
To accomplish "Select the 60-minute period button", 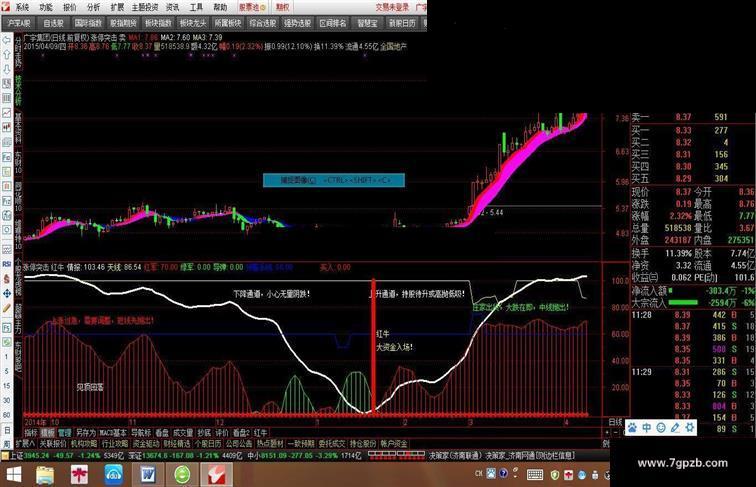I will [x=7, y=415].
